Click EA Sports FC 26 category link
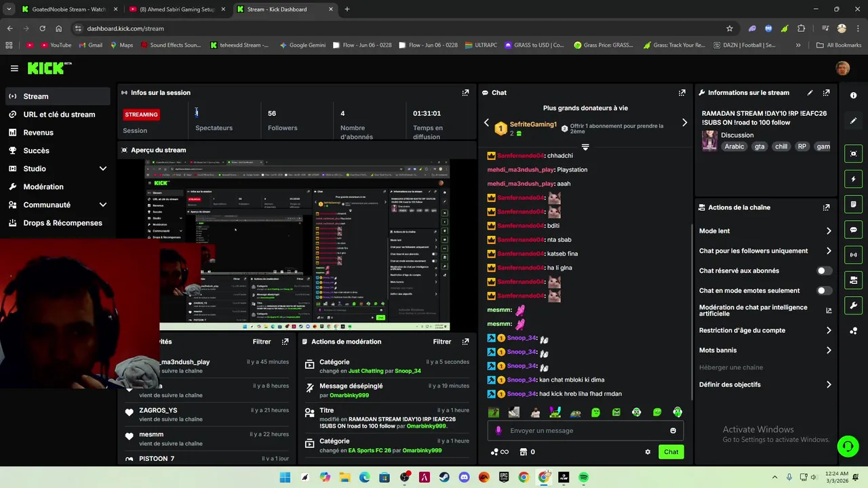Viewport: 868px width, 488px height. pos(370,451)
